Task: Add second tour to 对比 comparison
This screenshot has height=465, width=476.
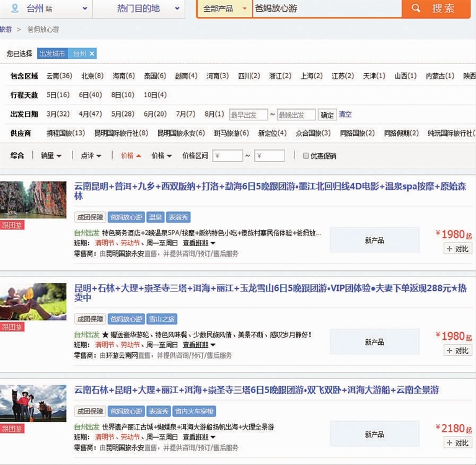Action: [x=457, y=350]
